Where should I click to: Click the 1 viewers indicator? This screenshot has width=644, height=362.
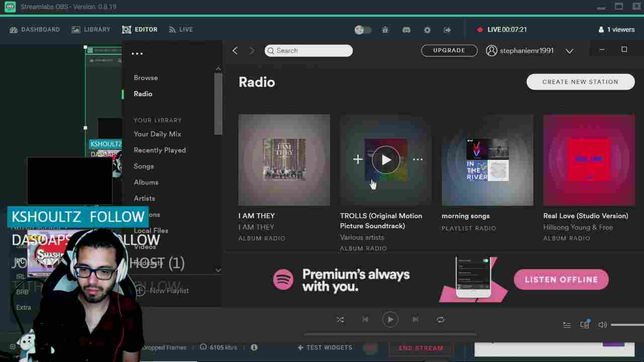[x=616, y=30]
